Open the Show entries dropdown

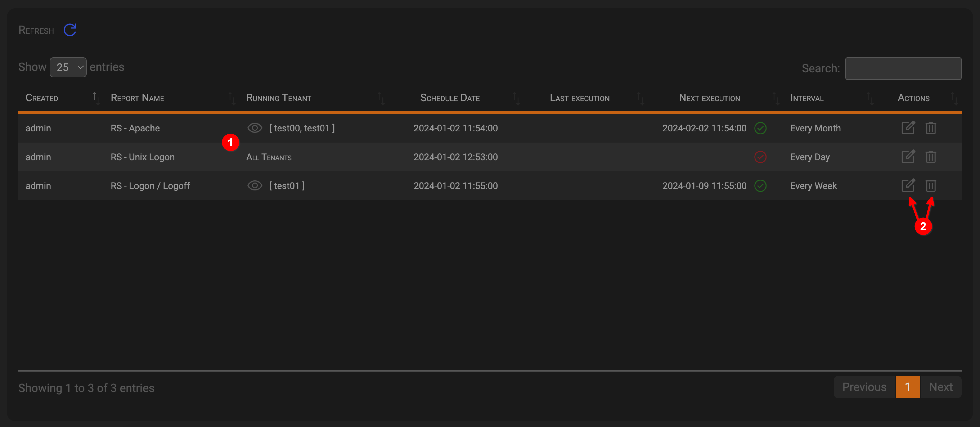pyautogui.click(x=68, y=67)
